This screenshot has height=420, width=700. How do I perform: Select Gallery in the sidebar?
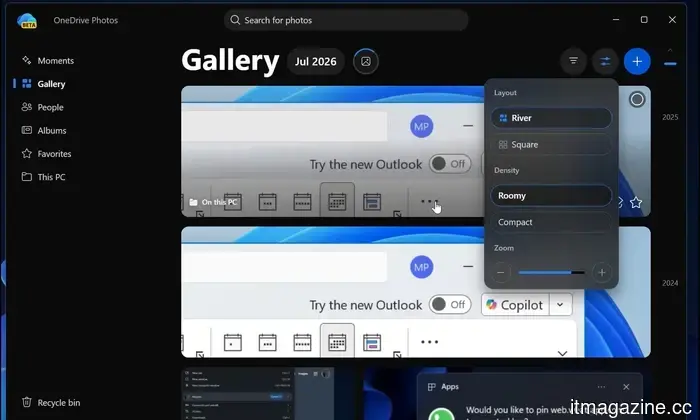44,83
